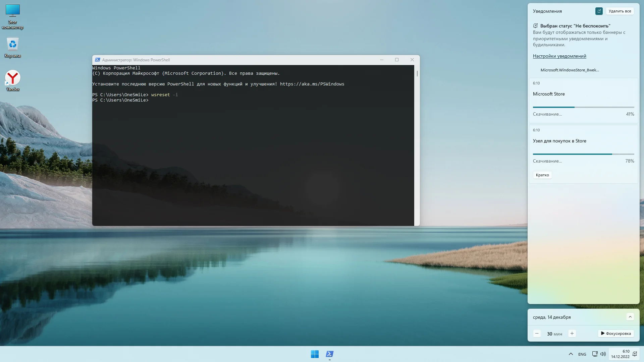Click notification bell in taskbar

click(x=635, y=354)
